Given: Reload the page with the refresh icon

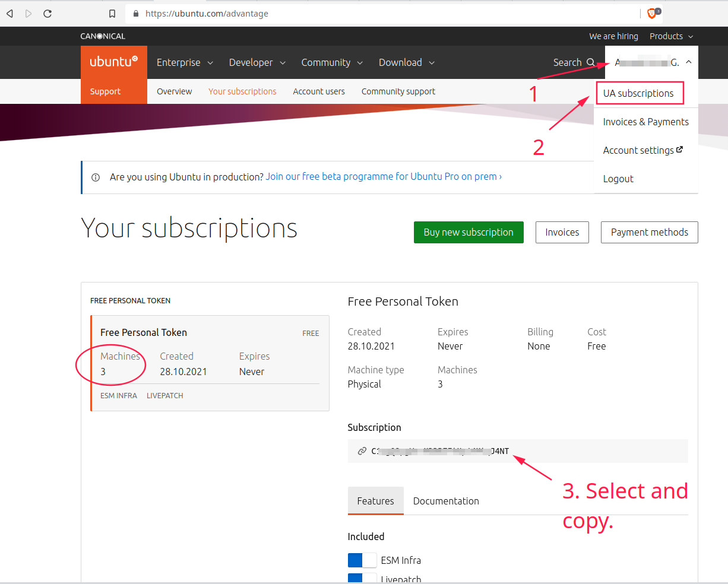Looking at the screenshot, I should click(x=48, y=13).
